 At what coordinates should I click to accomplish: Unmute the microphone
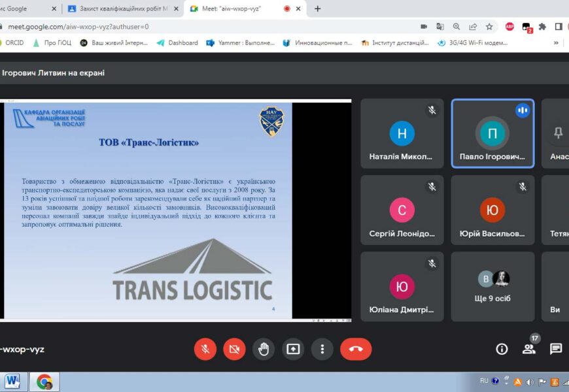coord(205,349)
